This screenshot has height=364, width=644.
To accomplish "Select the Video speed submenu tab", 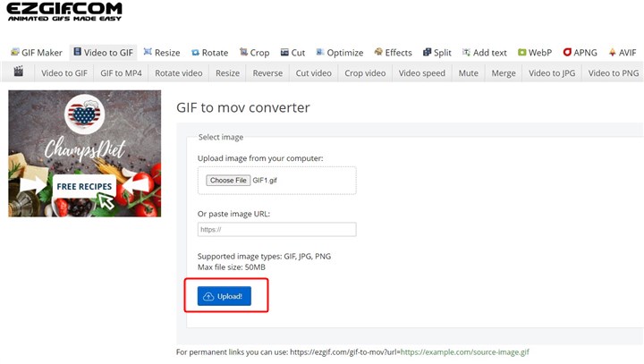I will coord(422,73).
